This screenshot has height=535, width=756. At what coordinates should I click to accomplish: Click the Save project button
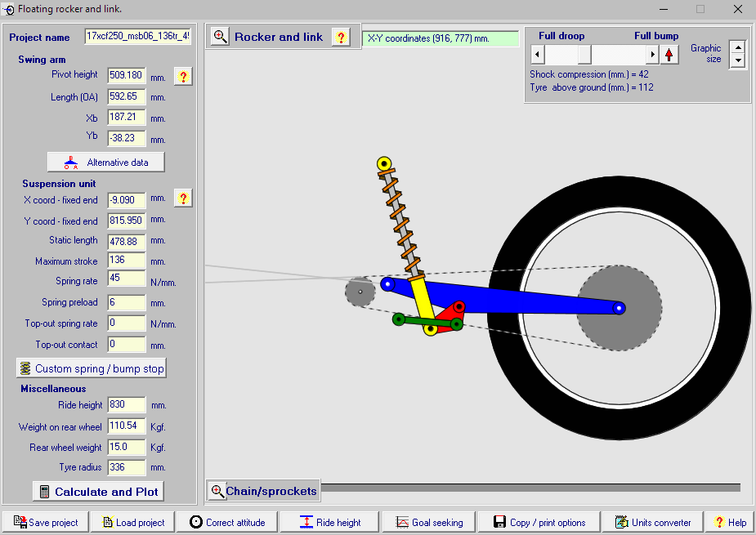click(x=45, y=522)
